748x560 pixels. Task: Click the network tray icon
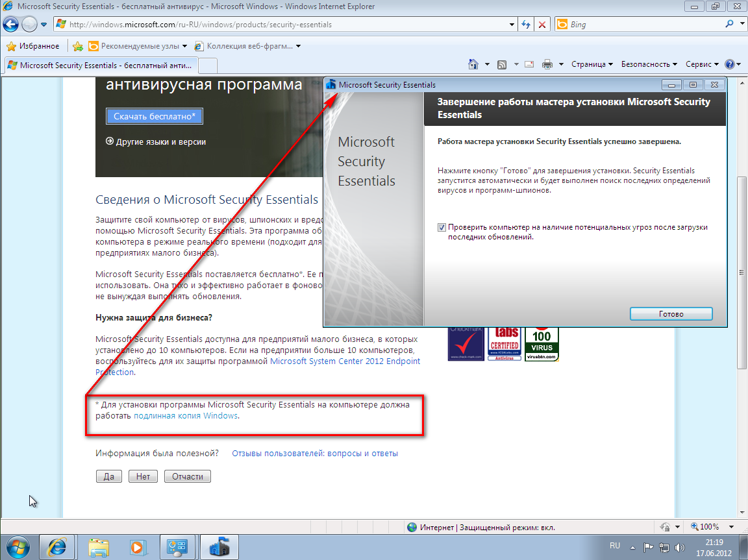(x=664, y=548)
